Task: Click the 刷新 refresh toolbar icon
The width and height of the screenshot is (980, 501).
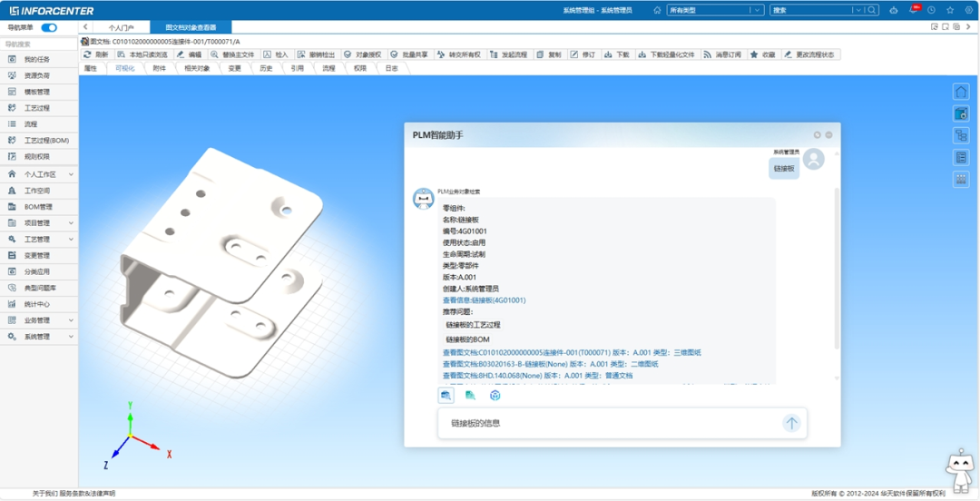Action: point(87,55)
